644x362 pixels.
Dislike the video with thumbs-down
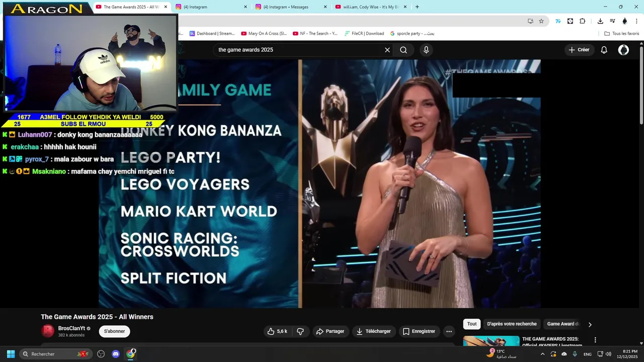coord(300,331)
